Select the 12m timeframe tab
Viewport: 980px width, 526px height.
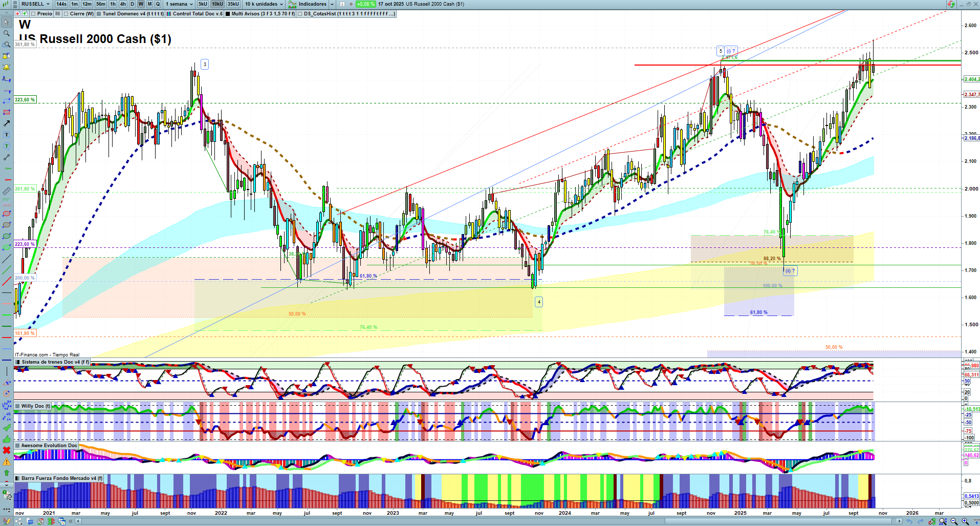87,4
